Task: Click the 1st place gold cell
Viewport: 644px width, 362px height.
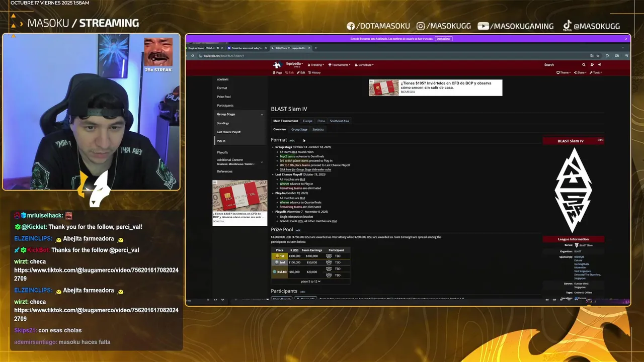Action: (x=279, y=256)
